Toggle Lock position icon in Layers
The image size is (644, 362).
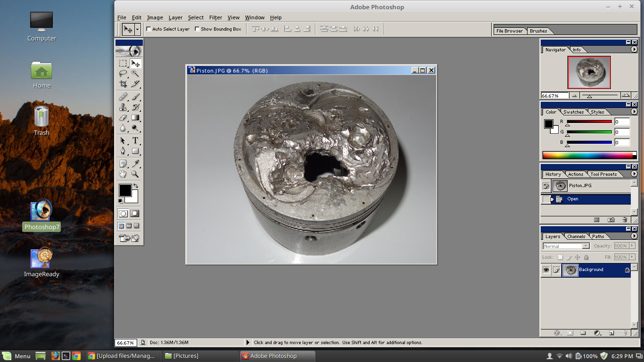[x=577, y=257]
